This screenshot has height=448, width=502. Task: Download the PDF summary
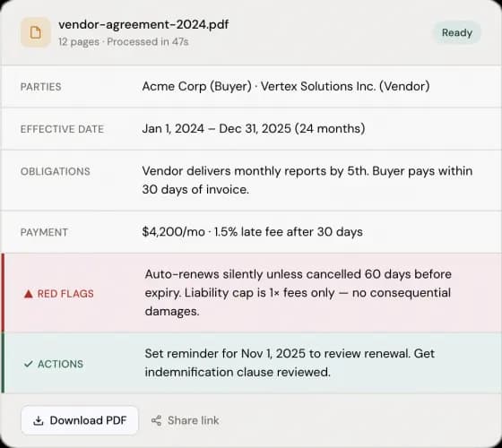click(x=80, y=420)
